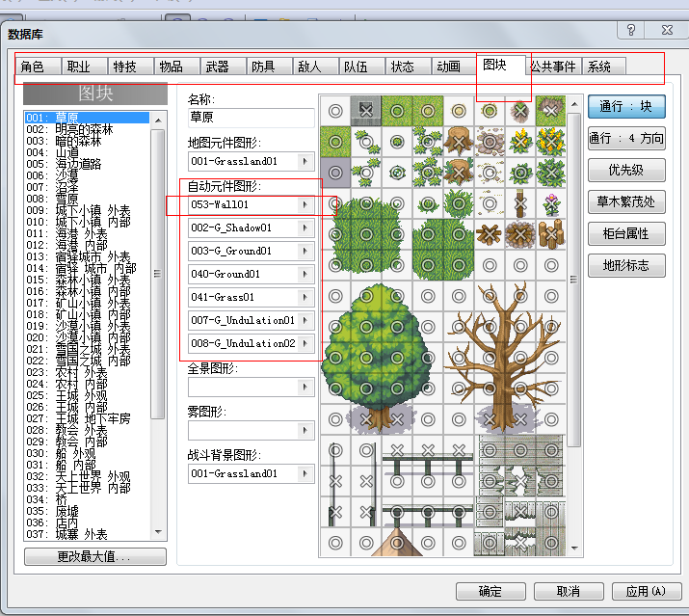The width and height of the screenshot is (689, 616).
Task: Click the 优先级 button
Action: (x=626, y=171)
